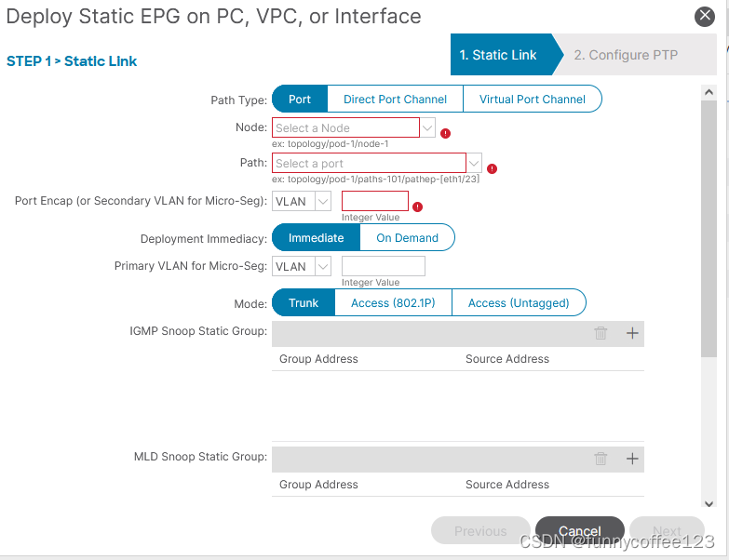
Task: Click MLD Source Address column header
Action: [x=507, y=485]
